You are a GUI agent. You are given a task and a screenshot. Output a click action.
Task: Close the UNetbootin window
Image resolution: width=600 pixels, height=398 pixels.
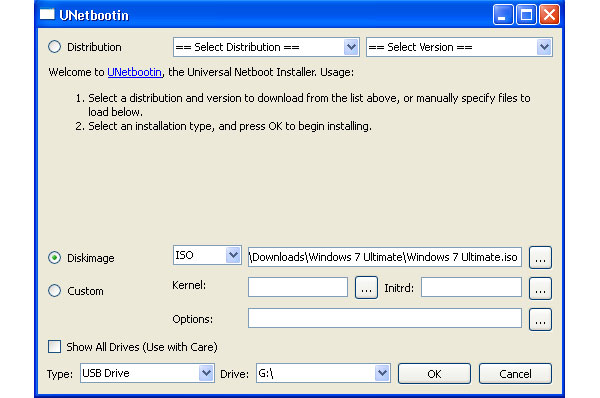click(549, 15)
